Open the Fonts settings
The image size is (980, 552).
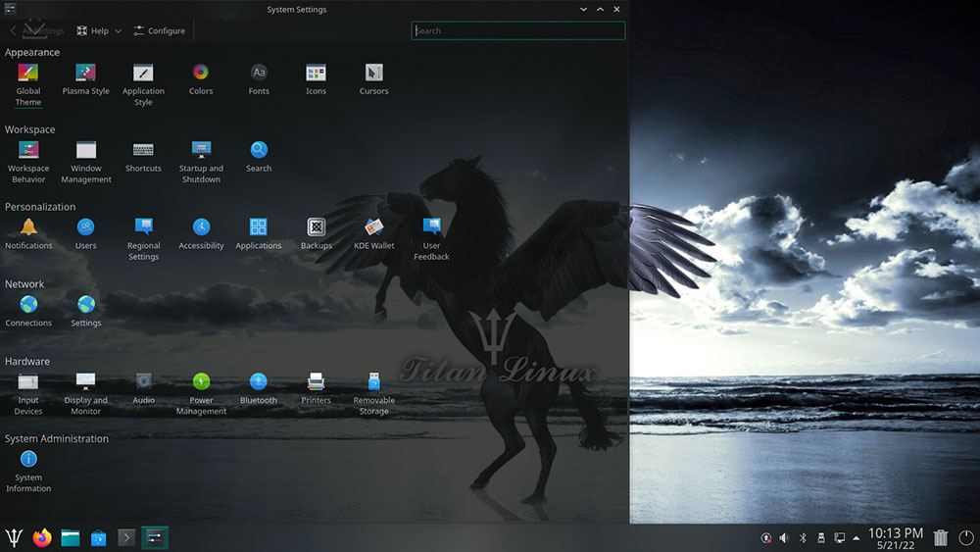click(259, 74)
